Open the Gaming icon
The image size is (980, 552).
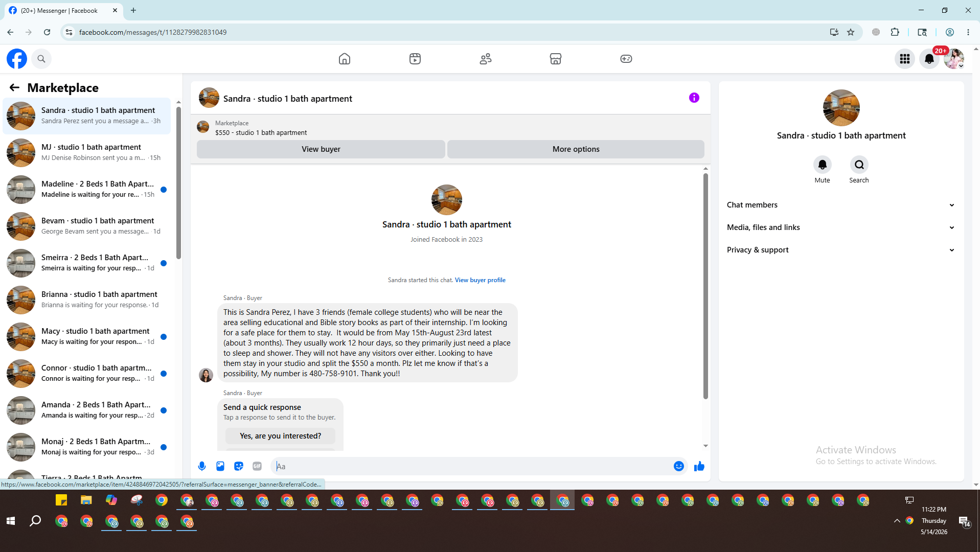pyautogui.click(x=626, y=59)
